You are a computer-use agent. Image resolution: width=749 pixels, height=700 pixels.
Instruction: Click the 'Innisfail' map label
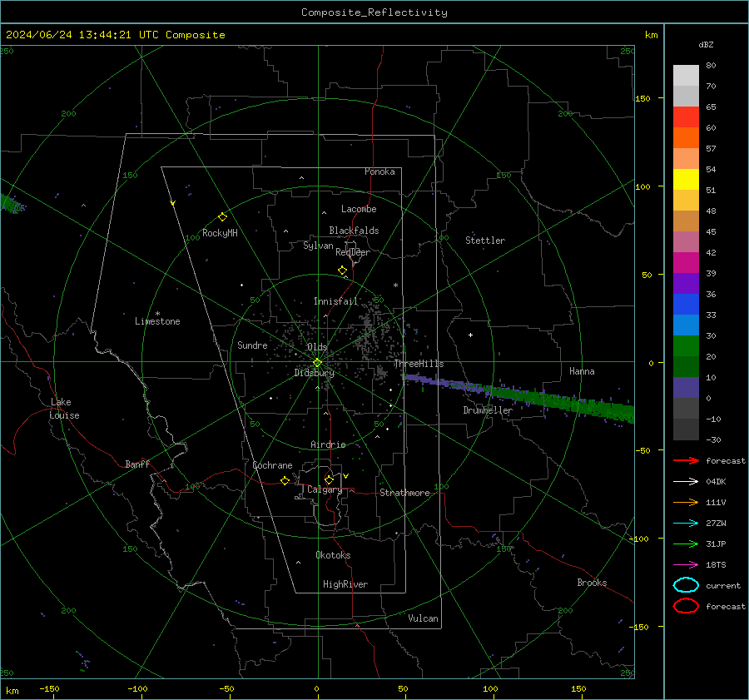click(x=335, y=301)
